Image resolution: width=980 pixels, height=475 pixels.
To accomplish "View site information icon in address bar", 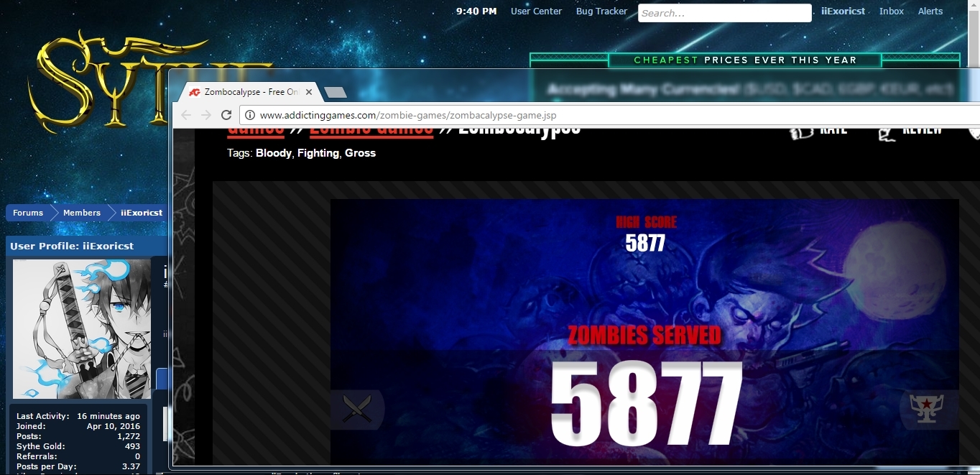I will (x=250, y=115).
